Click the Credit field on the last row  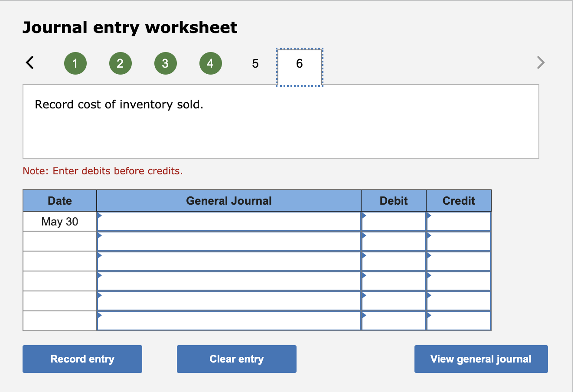coord(458,321)
